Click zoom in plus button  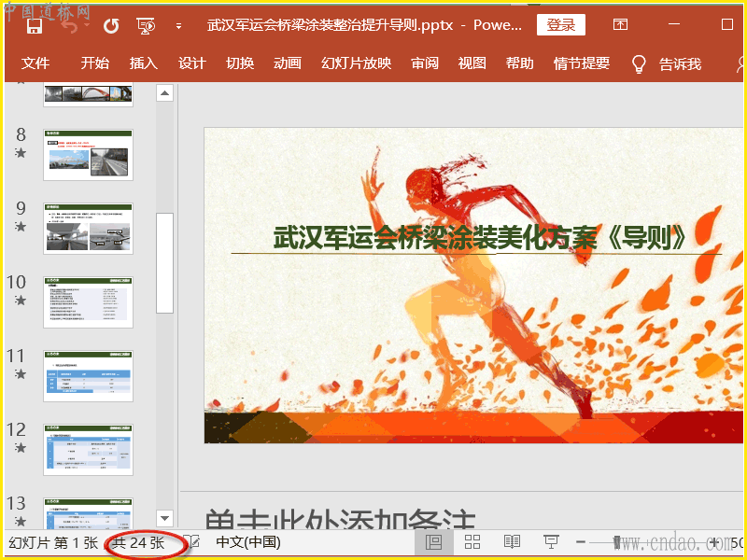pyautogui.click(x=714, y=542)
